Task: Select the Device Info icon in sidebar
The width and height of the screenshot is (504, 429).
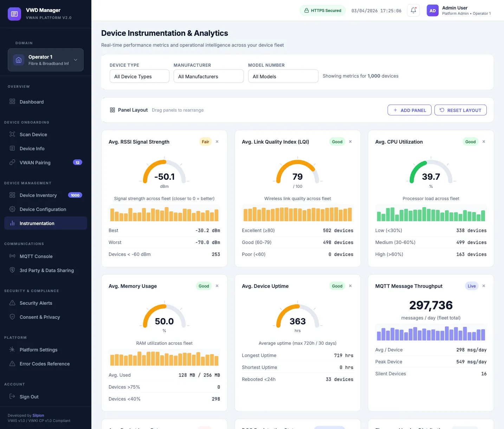Action: tap(12, 148)
